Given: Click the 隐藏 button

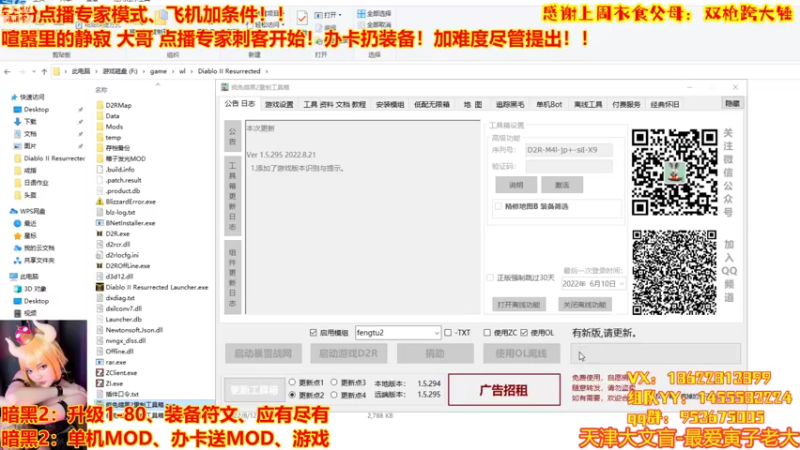Looking at the screenshot, I should pyautogui.click(x=732, y=104).
